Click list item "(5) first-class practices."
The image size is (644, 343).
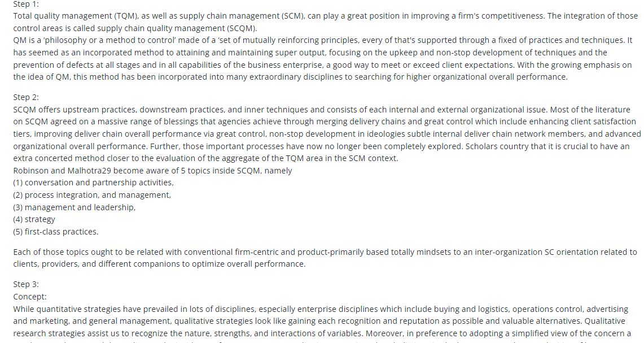[x=56, y=232]
